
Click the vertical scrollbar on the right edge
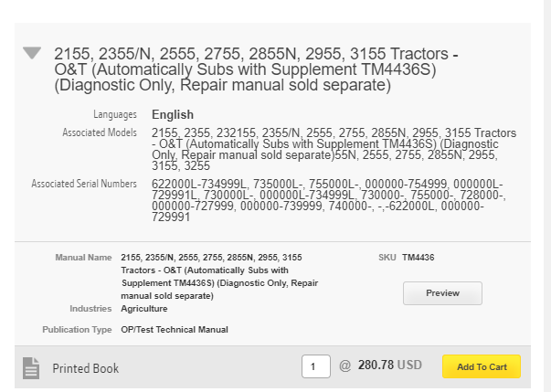(547, 196)
